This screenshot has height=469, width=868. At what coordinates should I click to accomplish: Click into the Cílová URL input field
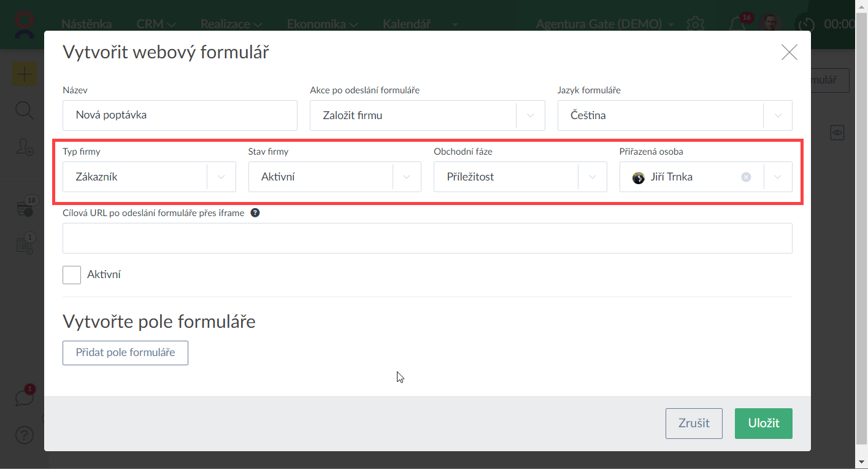pyautogui.click(x=427, y=238)
